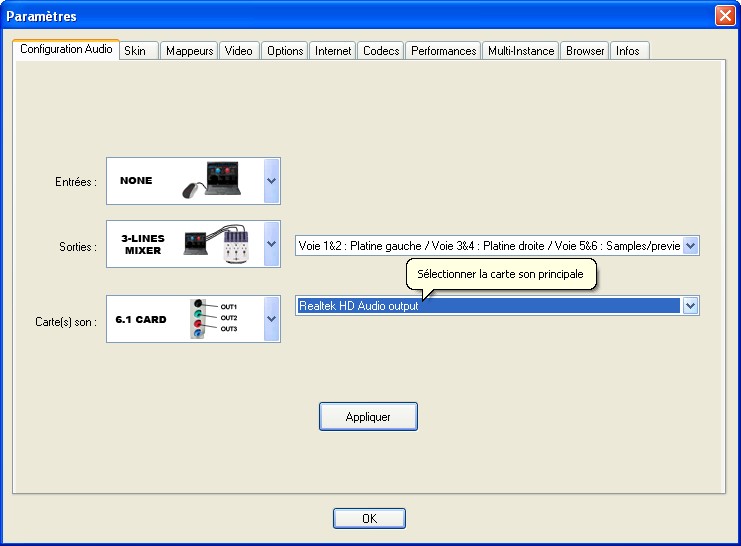Image resolution: width=741 pixels, height=546 pixels.
Task: Close the Paramètres window
Action: coord(725,16)
